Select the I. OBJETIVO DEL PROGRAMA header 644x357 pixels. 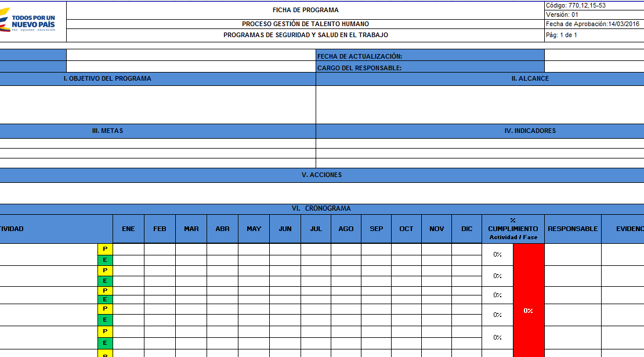[158, 79]
